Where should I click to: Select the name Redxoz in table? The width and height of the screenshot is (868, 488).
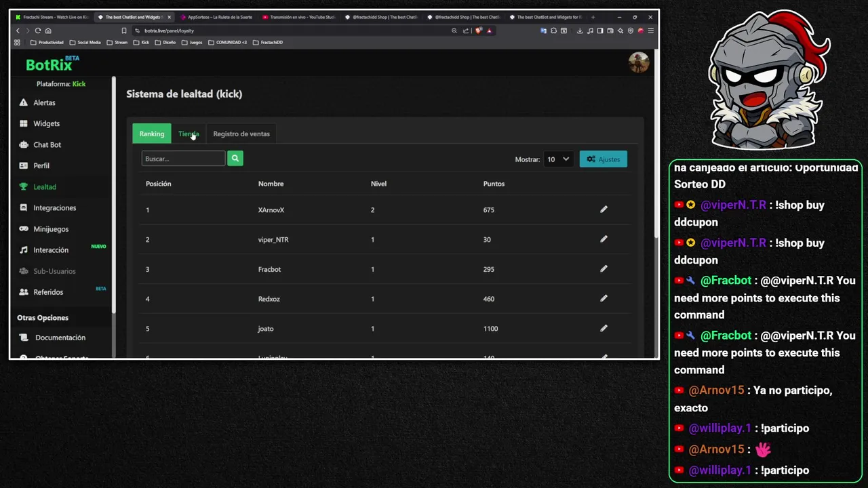tap(269, 299)
